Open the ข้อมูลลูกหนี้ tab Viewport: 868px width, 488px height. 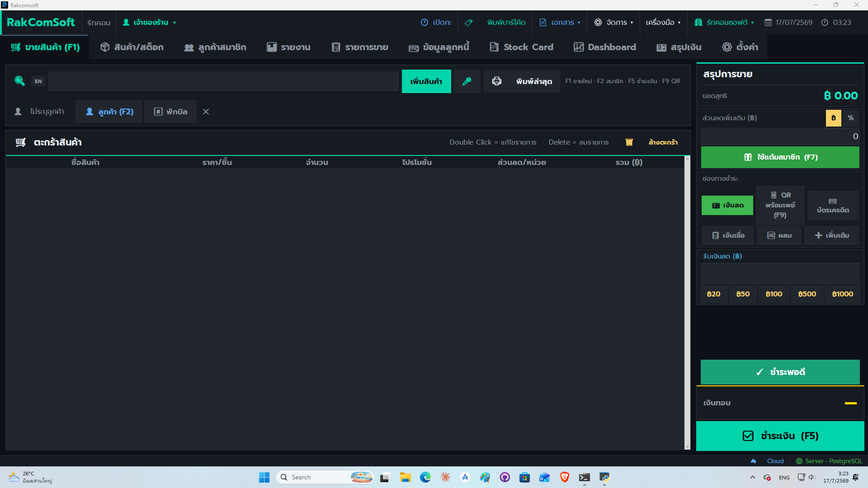pos(439,47)
